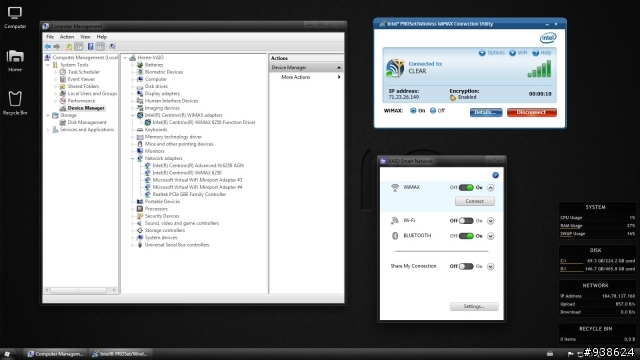Click Help link in WiMAX utility
The height and width of the screenshot is (360, 640).
pos(542,53)
